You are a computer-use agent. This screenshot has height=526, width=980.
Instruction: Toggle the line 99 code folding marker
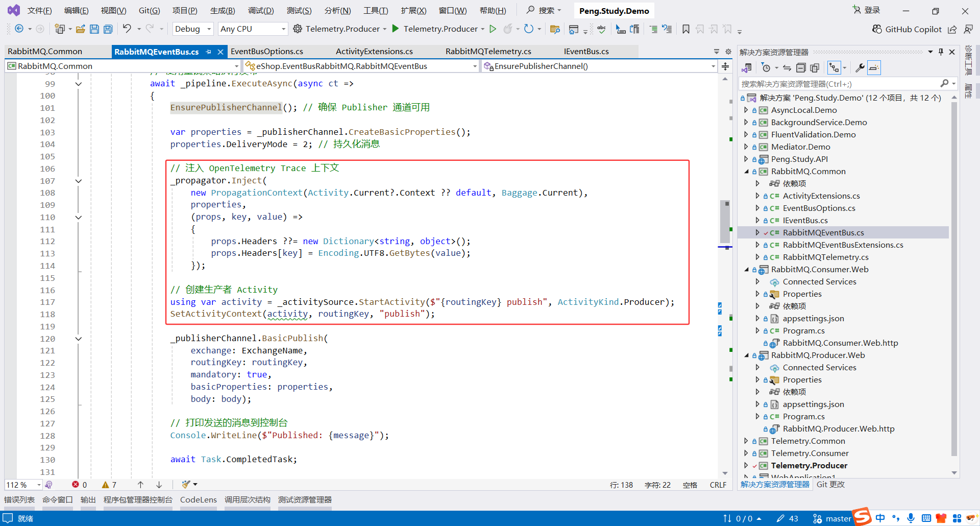click(x=79, y=84)
